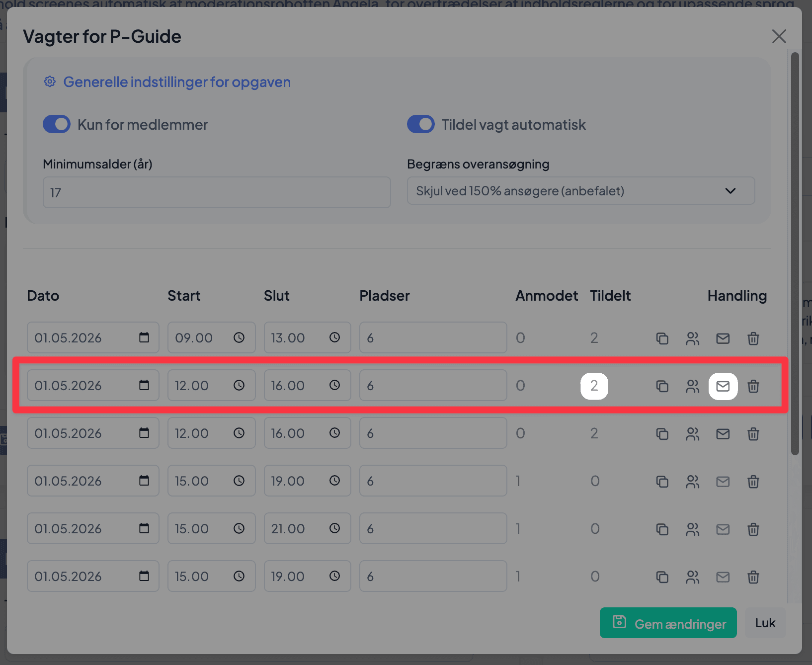Send mail for the 15.00–21.00 shift
This screenshot has width=812, height=665.
tap(723, 529)
